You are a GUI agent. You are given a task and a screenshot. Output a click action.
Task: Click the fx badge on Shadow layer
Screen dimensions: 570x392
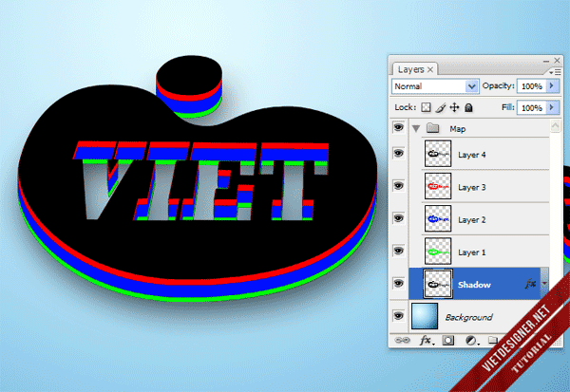(x=530, y=284)
